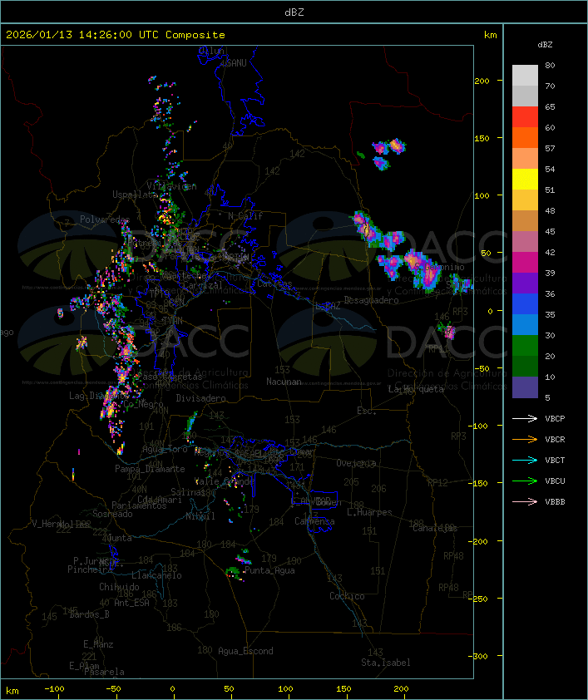Image resolution: width=588 pixels, height=700 pixels.
Task: Click the pink VBBB arrow symbol
Action: pos(525,502)
